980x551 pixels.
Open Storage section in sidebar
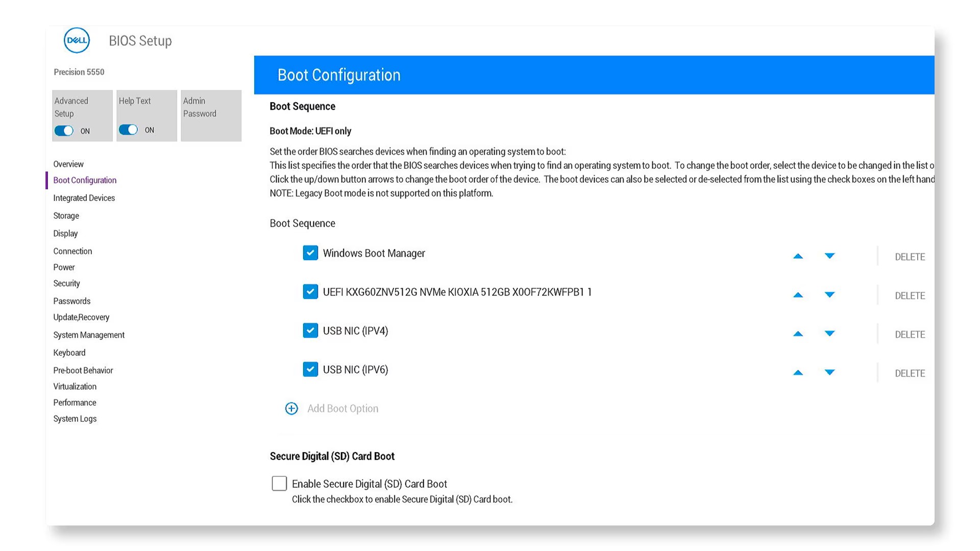[66, 216]
